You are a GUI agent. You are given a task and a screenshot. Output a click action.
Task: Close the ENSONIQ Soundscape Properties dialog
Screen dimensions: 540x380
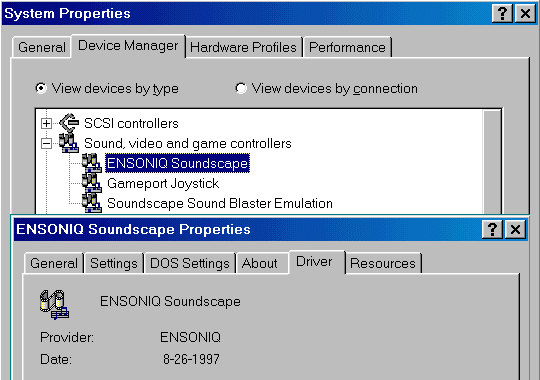click(x=515, y=229)
